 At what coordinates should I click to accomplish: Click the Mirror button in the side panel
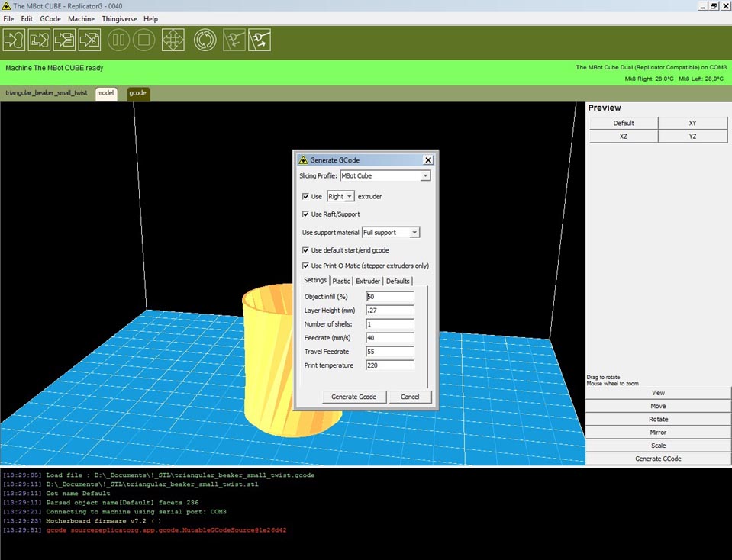click(658, 432)
